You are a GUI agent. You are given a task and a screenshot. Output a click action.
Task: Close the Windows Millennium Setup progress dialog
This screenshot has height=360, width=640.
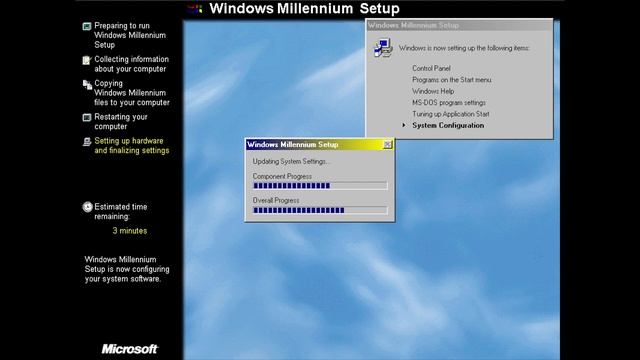(387, 144)
